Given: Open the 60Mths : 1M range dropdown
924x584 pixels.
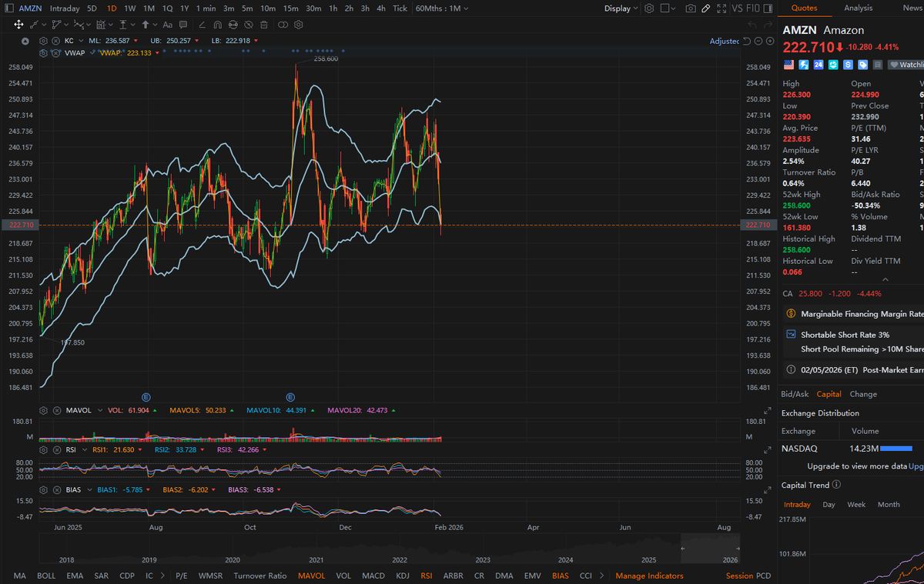Looking at the screenshot, I should [x=443, y=8].
